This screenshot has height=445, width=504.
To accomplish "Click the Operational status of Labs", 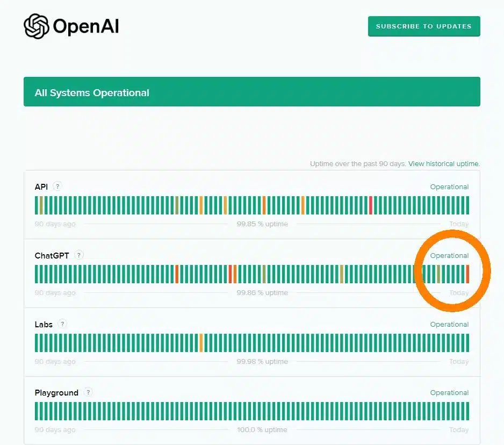I will click(x=449, y=325).
